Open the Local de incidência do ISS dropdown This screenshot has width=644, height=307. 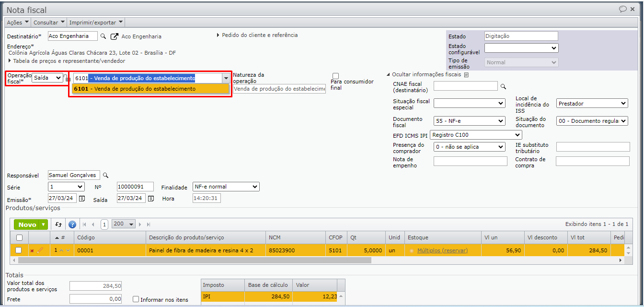click(592, 103)
